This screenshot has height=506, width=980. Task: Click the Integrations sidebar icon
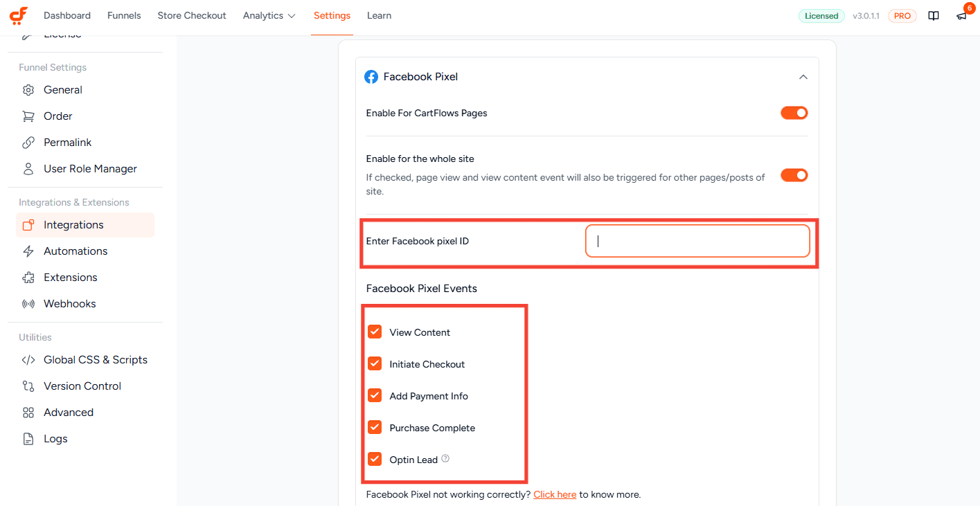pyautogui.click(x=28, y=225)
